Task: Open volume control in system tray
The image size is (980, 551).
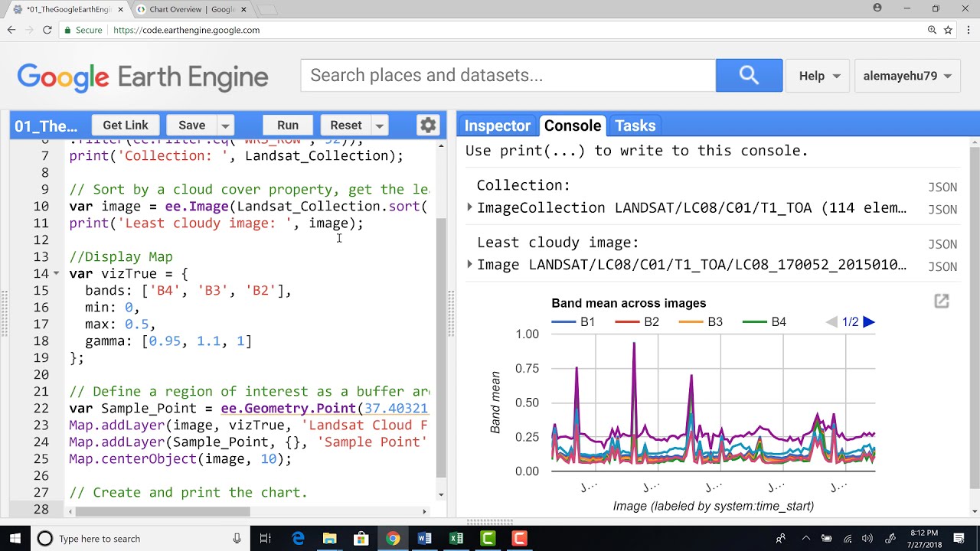Action: coord(867,538)
